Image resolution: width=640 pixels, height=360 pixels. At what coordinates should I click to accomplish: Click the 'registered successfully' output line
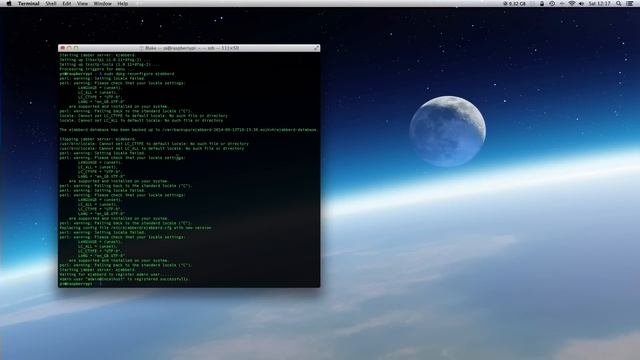(x=124, y=279)
